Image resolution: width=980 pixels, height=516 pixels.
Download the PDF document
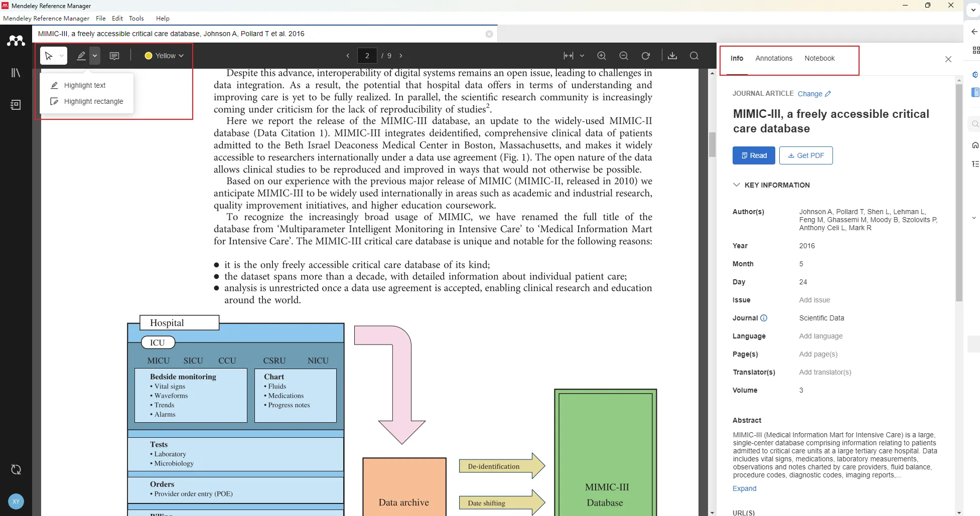point(672,56)
